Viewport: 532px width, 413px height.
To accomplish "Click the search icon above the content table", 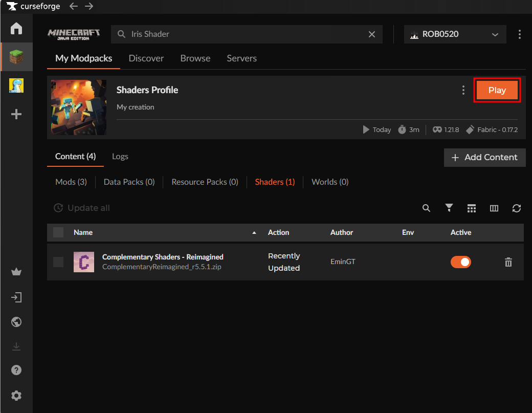I will point(426,208).
